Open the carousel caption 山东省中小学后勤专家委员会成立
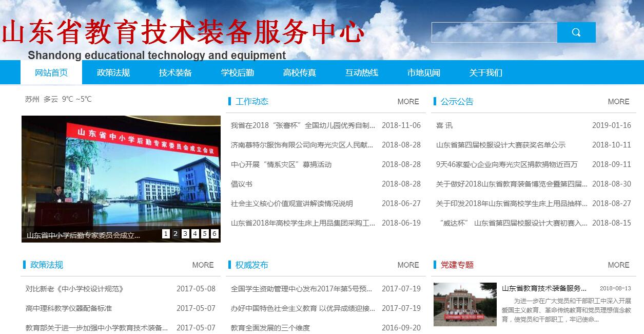644x334 pixels. (83, 235)
